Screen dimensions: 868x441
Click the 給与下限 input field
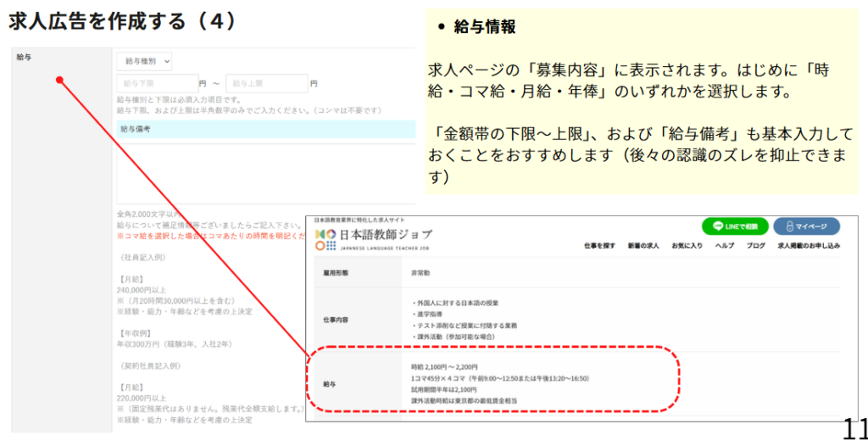[x=157, y=83]
